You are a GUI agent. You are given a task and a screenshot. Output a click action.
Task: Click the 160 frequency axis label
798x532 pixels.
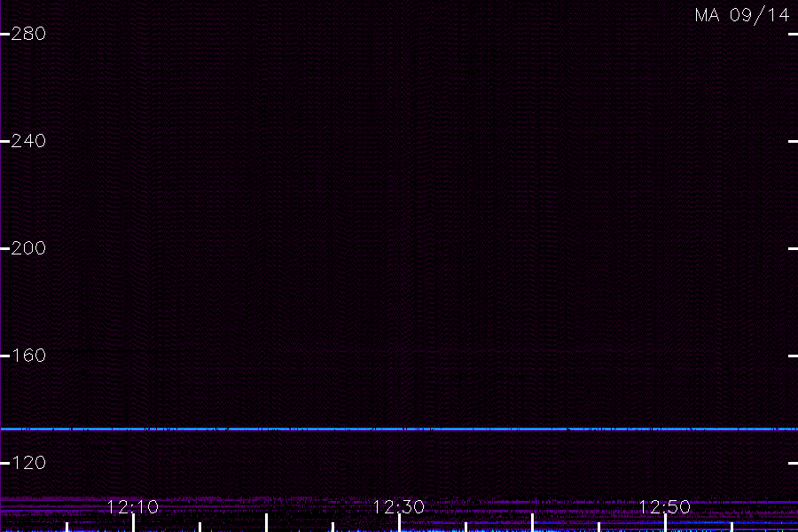tap(28, 356)
